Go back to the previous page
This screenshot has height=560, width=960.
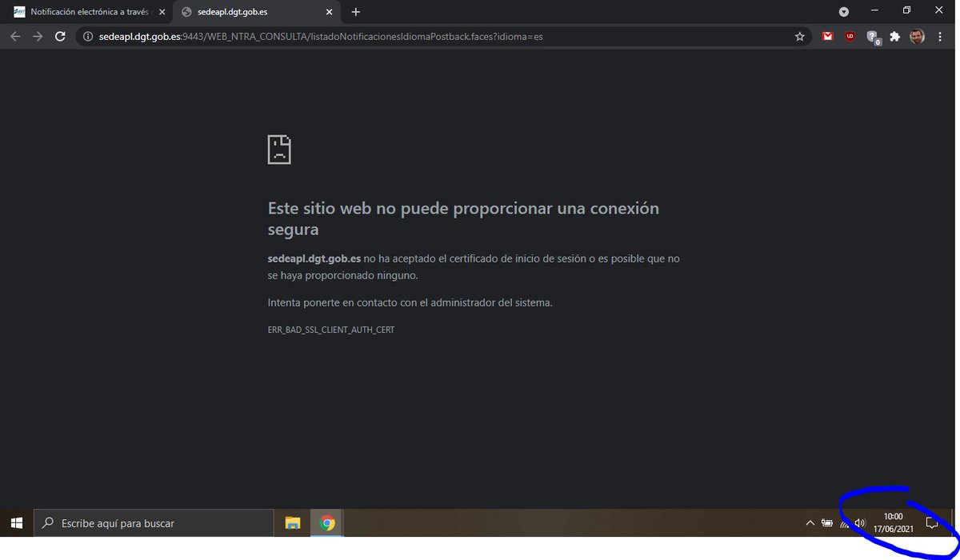pos(15,37)
